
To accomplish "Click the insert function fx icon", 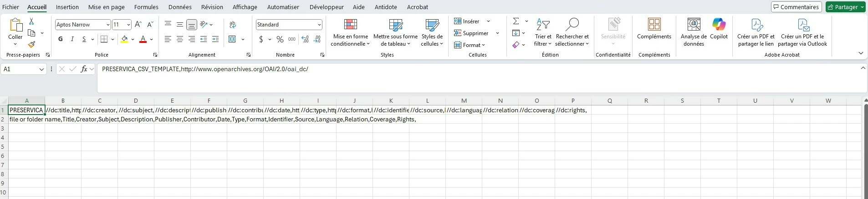I will [84, 69].
